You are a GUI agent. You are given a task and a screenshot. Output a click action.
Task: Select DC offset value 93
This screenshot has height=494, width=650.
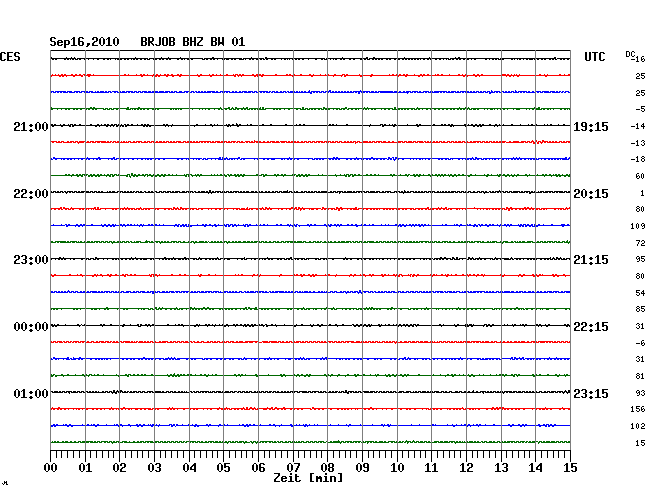(640, 393)
